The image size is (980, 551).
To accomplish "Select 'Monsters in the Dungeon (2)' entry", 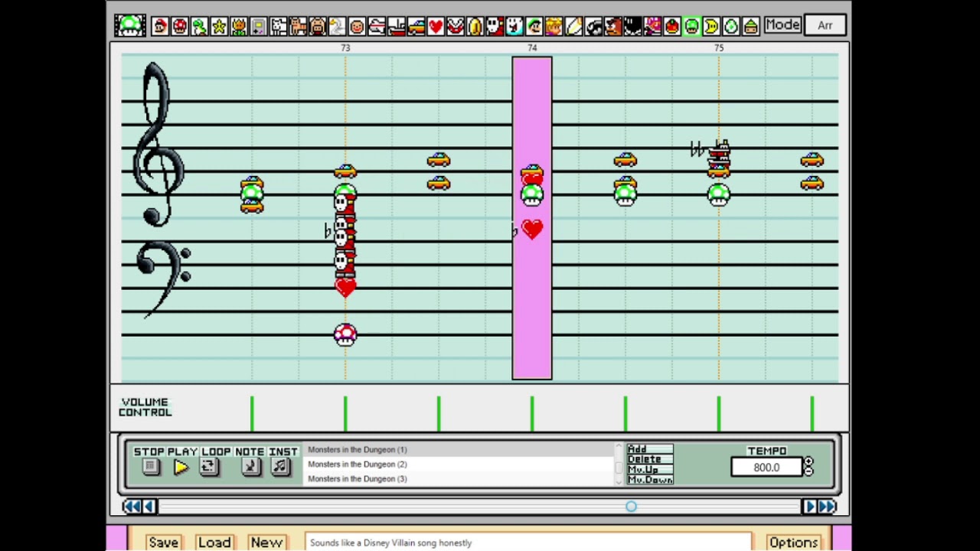I will (459, 465).
